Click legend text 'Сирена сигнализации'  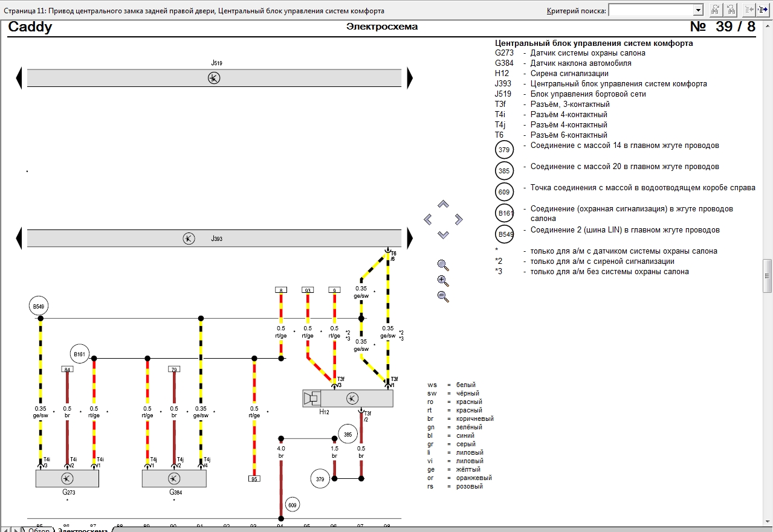tap(569, 74)
